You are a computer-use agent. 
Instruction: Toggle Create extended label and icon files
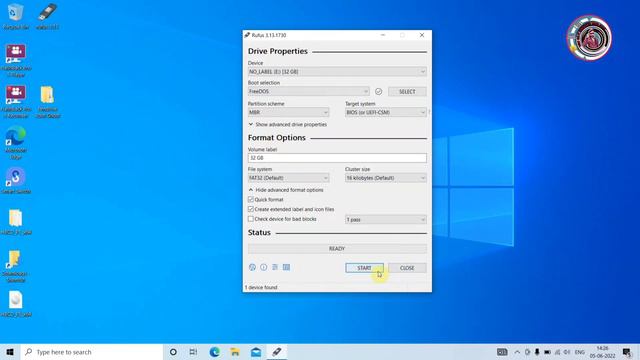251,209
